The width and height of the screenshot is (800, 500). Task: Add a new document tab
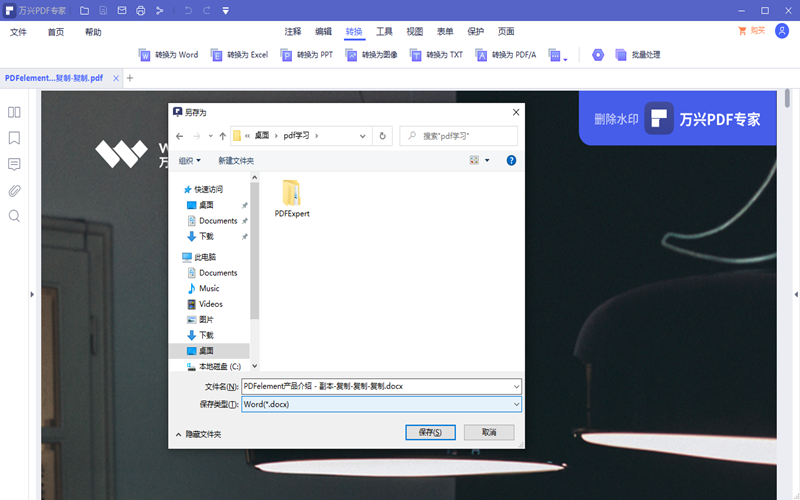click(130, 78)
